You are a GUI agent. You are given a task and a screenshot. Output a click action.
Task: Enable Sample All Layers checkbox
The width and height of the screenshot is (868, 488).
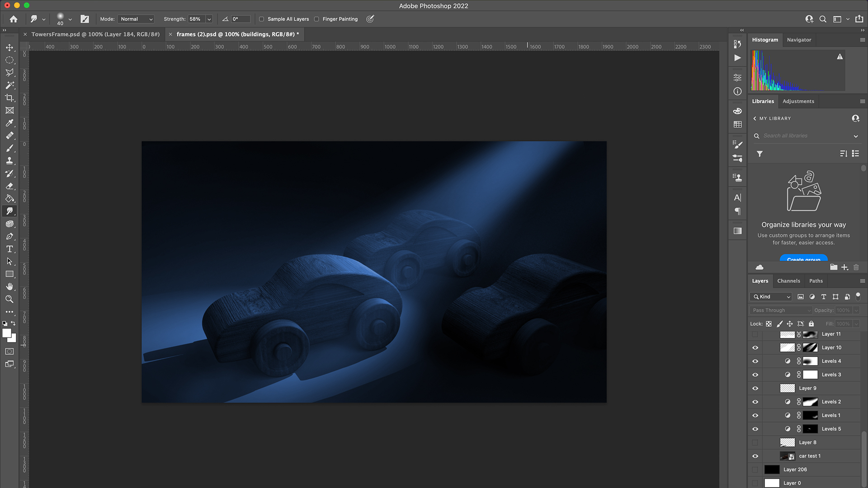click(x=261, y=19)
